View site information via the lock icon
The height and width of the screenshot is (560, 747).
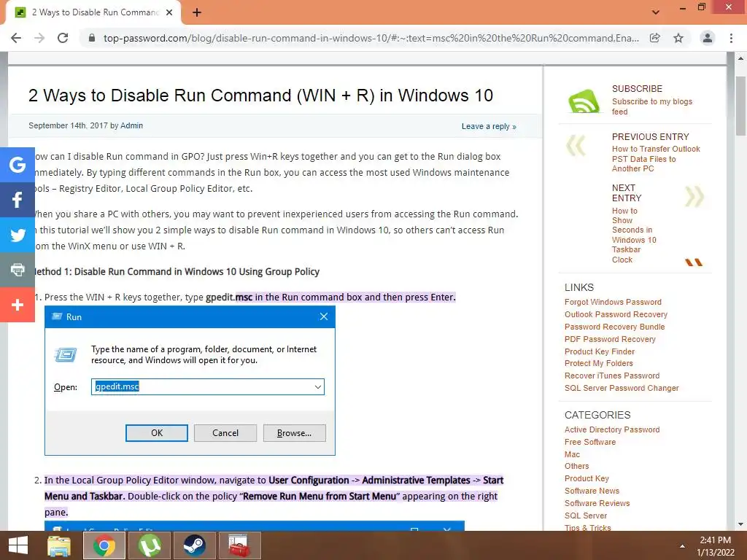(93, 38)
